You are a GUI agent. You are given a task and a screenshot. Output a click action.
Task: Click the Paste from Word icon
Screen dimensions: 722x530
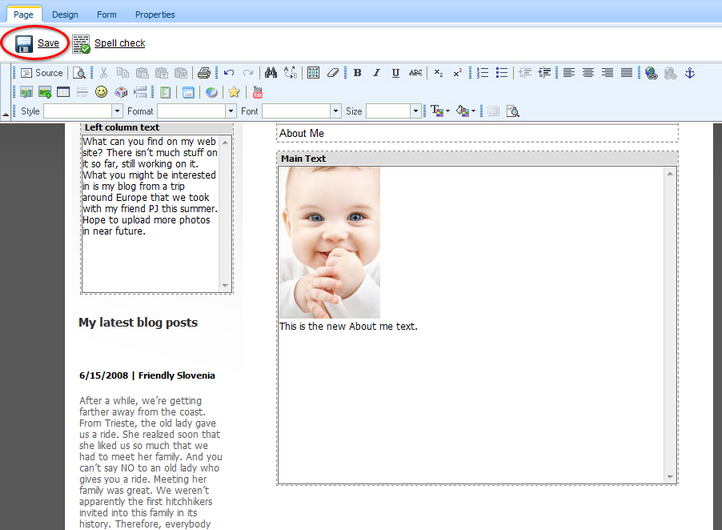(x=181, y=73)
